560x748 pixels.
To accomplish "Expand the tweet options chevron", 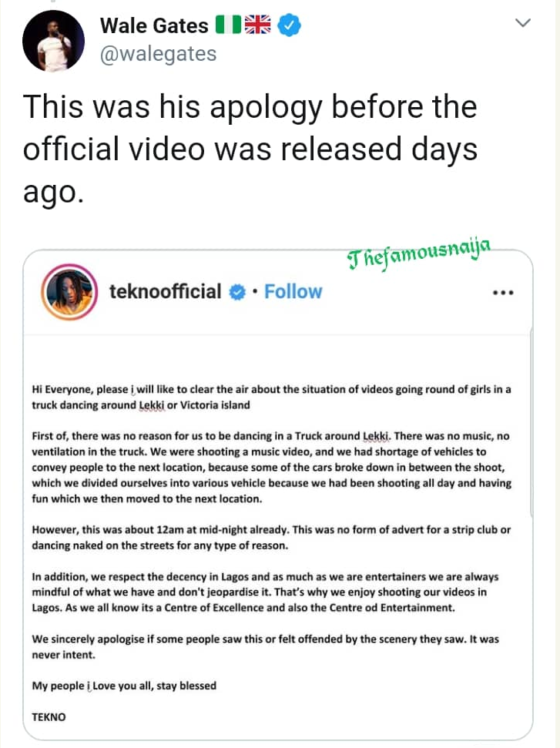I will click(x=523, y=24).
